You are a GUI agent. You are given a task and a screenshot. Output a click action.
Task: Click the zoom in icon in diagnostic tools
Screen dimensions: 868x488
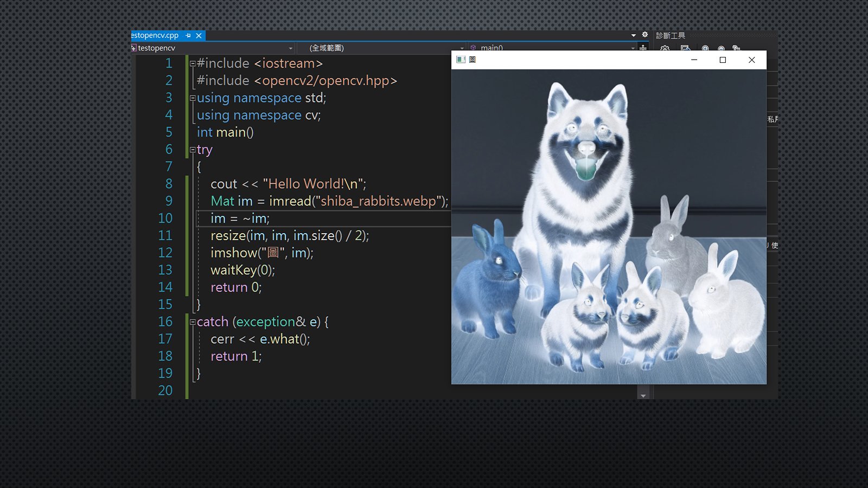[x=705, y=49]
